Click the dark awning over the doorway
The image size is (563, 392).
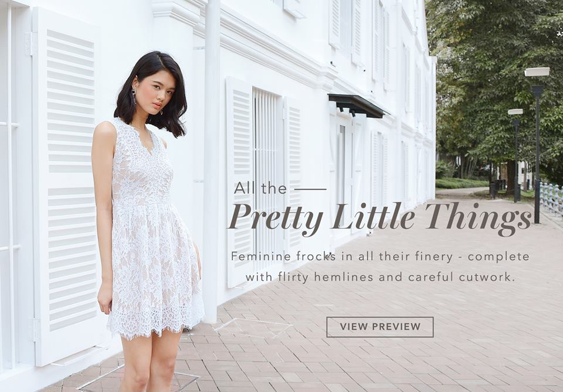pos(358,105)
